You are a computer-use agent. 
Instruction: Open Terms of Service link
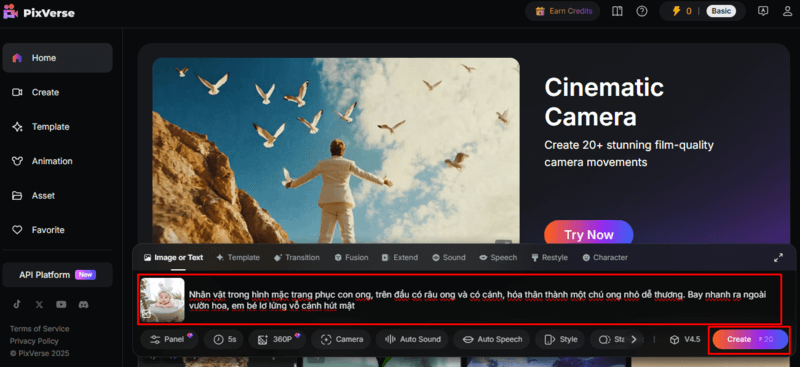39,329
